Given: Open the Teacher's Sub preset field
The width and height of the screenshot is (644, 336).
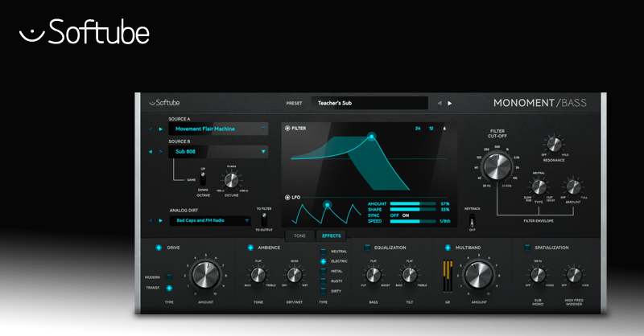Looking at the screenshot, I should 369,103.
